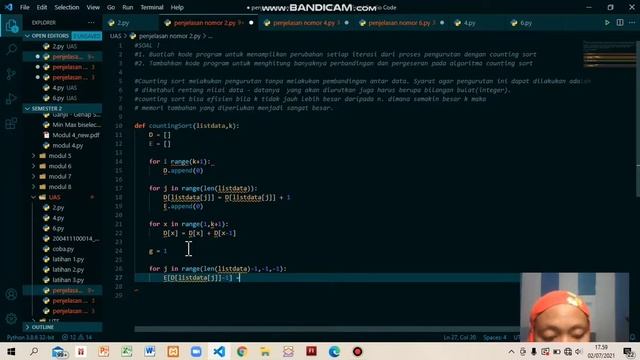Open the Run and Debug view

11,98
